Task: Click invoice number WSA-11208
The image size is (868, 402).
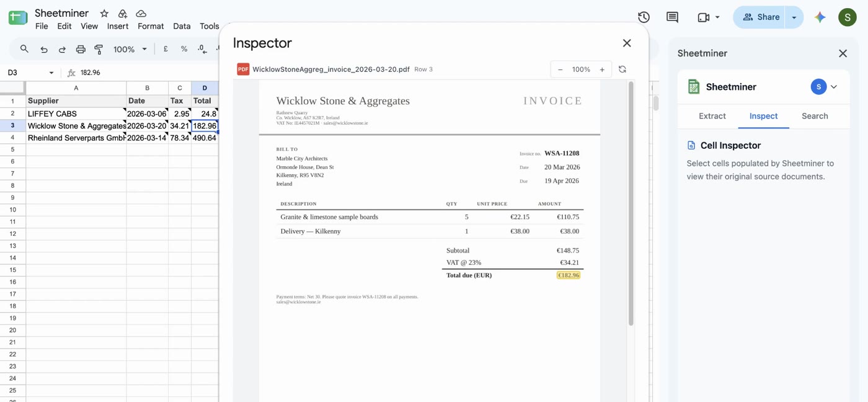Action: [x=562, y=153]
